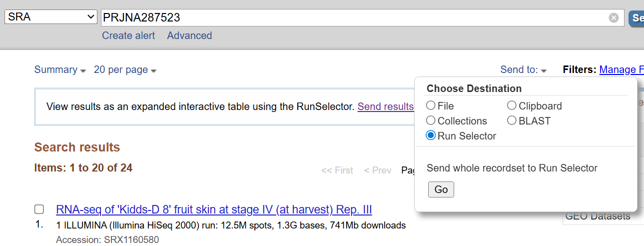
Task: Click the Prev page link
Action: [377, 170]
